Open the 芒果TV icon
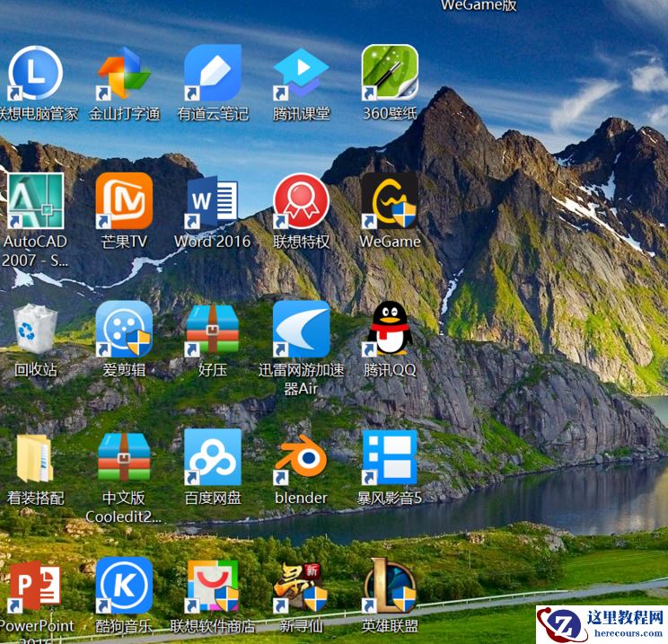This screenshot has height=644, width=668. (x=124, y=201)
